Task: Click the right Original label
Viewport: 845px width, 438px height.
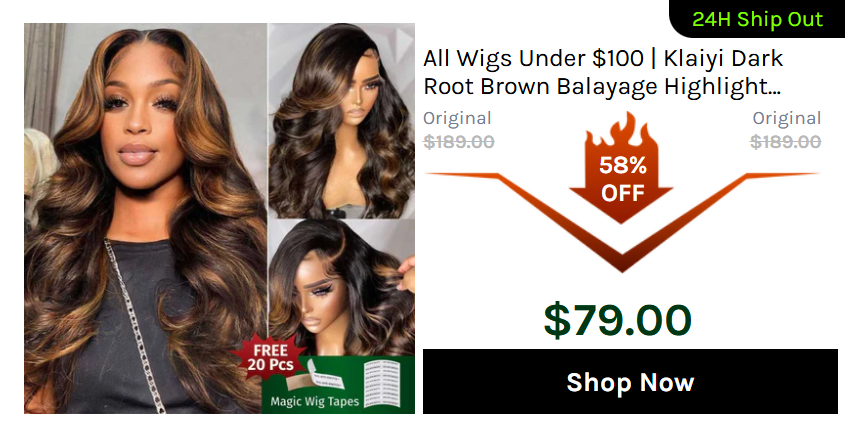Action: [x=787, y=118]
